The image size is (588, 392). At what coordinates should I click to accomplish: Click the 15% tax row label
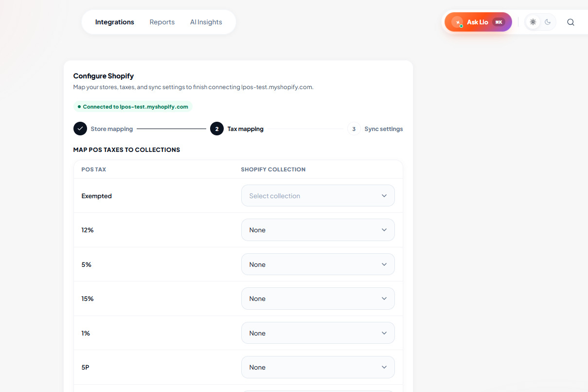pyautogui.click(x=88, y=299)
